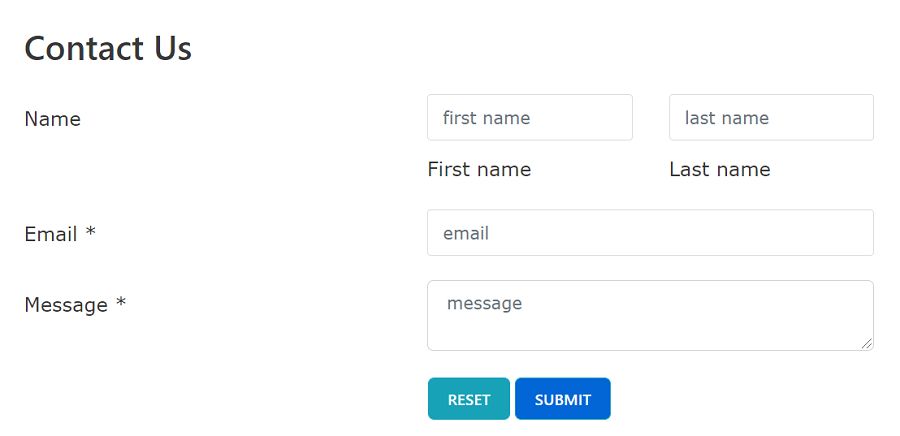Click the required asterisk beside Email

pos(90,233)
